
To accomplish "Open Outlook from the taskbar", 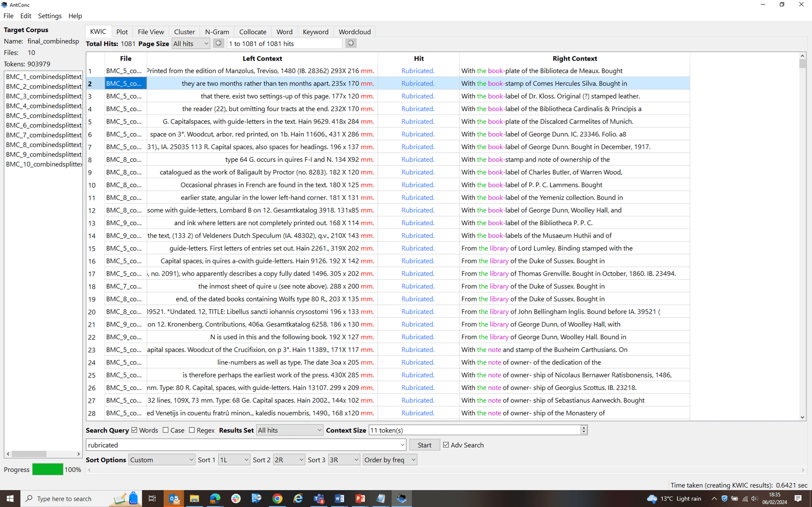I will [x=174, y=498].
